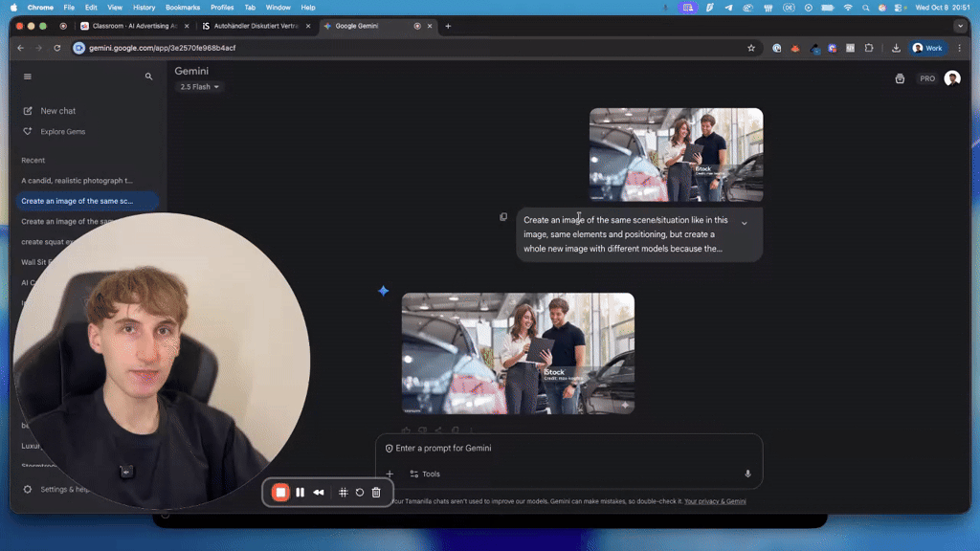
Task: Click the address bar URL
Action: click(162, 48)
